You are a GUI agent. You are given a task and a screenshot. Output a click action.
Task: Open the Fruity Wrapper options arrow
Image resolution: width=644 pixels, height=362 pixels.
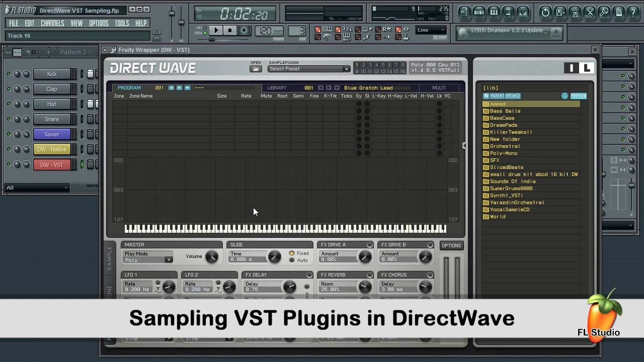[x=105, y=50]
